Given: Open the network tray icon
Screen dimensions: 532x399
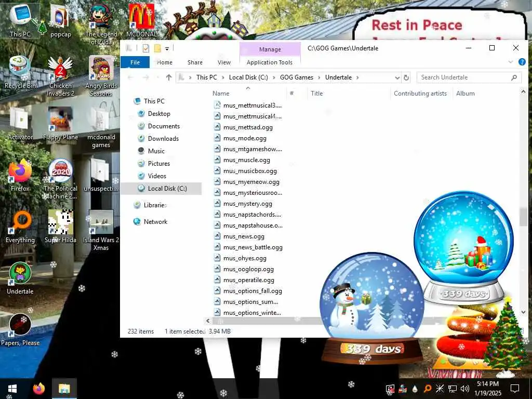Looking at the screenshot, I should [x=453, y=389].
